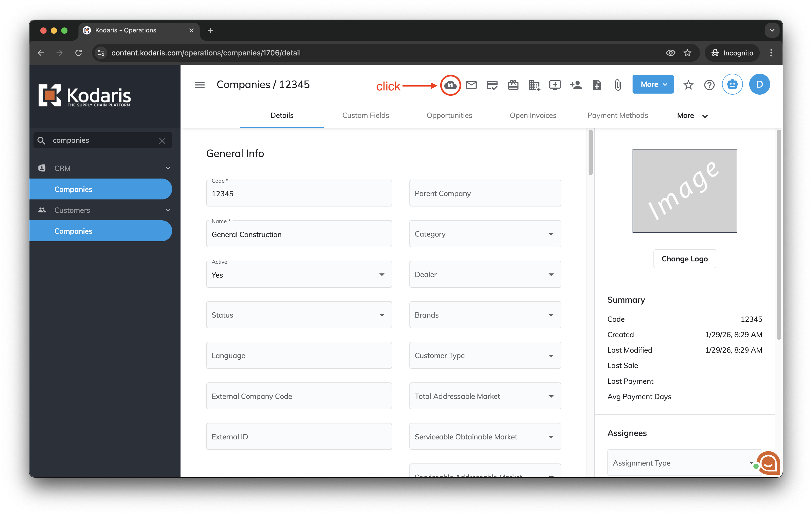This screenshot has height=516, width=812.
Task: Open the Dealer dropdown
Action: click(485, 274)
